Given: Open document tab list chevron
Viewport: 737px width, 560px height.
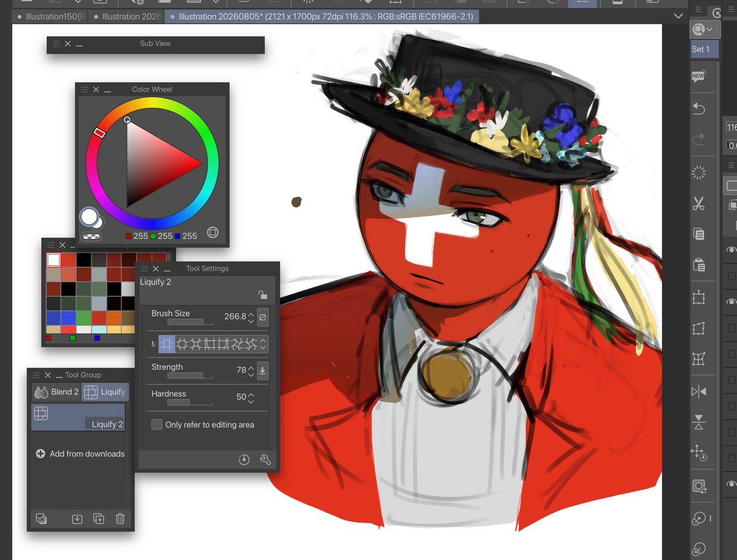Looking at the screenshot, I should click(678, 16).
